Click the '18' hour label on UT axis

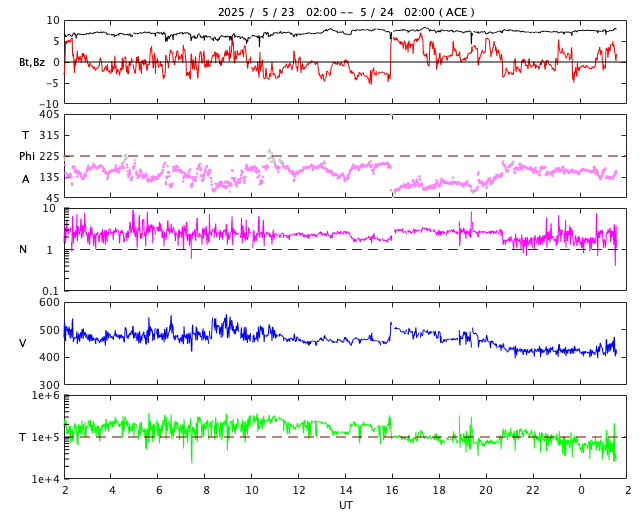tap(439, 490)
